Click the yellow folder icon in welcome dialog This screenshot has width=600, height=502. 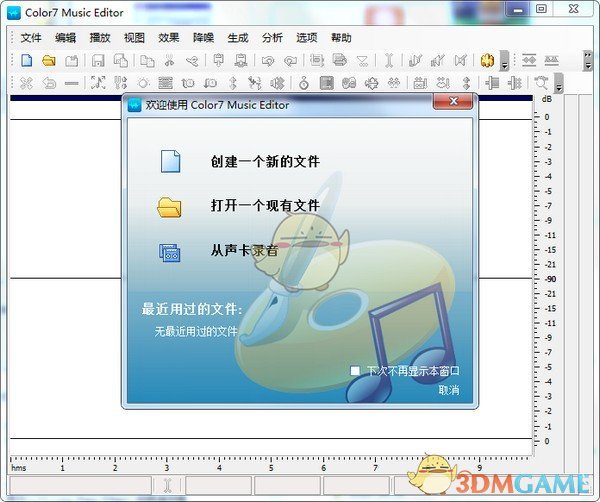[169, 207]
